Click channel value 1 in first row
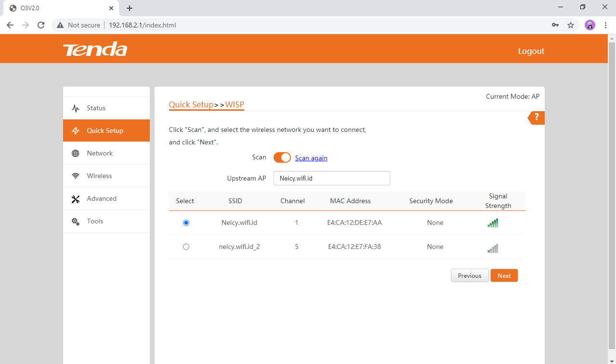 pos(297,222)
